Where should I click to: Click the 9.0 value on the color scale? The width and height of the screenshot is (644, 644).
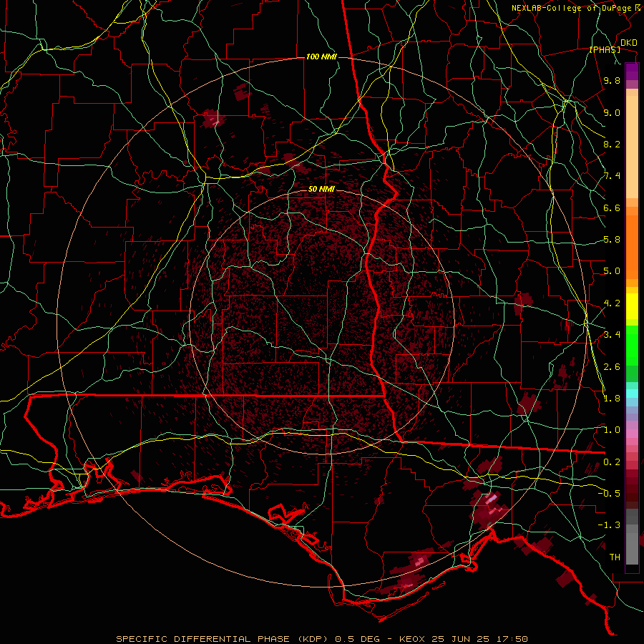tap(612, 112)
